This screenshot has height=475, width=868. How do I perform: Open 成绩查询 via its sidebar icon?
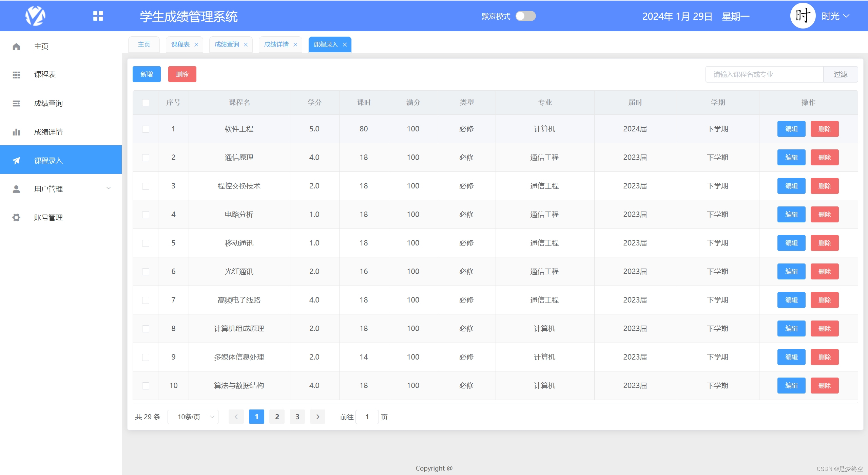(x=16, y=103)
